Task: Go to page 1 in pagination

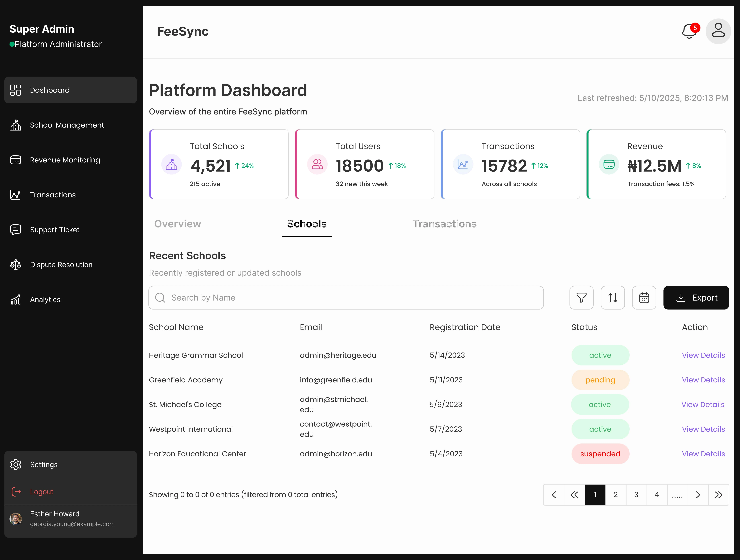Action: (x=595, y=495)
